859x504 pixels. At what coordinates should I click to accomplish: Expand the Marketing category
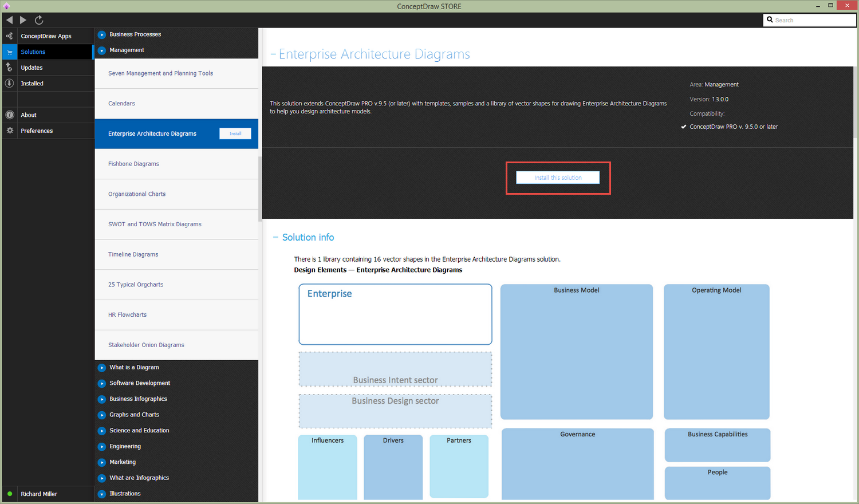click(x=102, y=462)
